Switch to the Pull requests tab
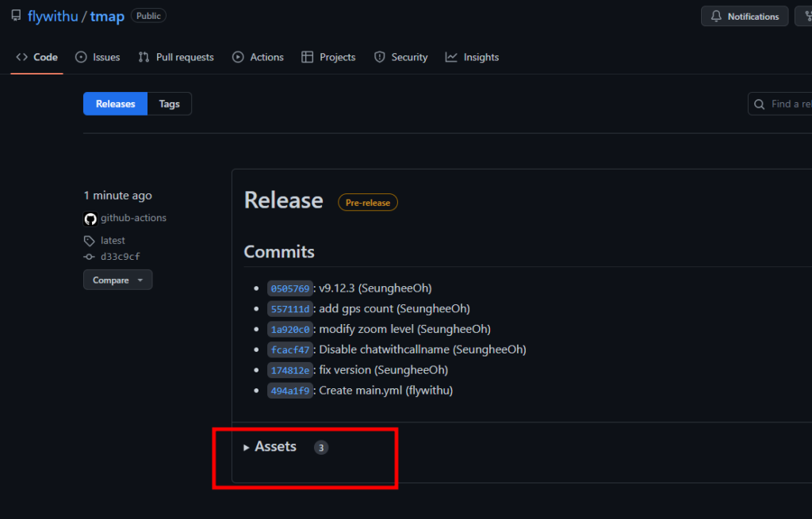The height and width of the screenshot is (519, 812). [x=176, y=57]
